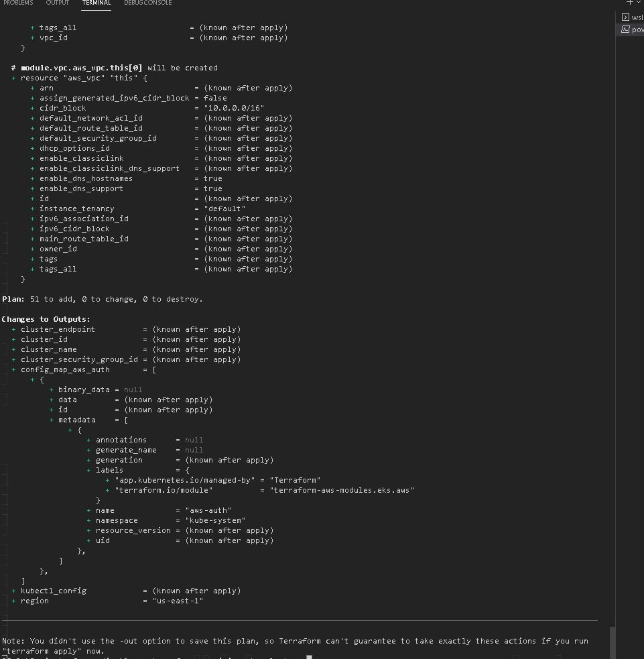This screenshot has height=659, width=644.
Task: Click the Plan: 51 to add line
Action: (x=101, y=299)
